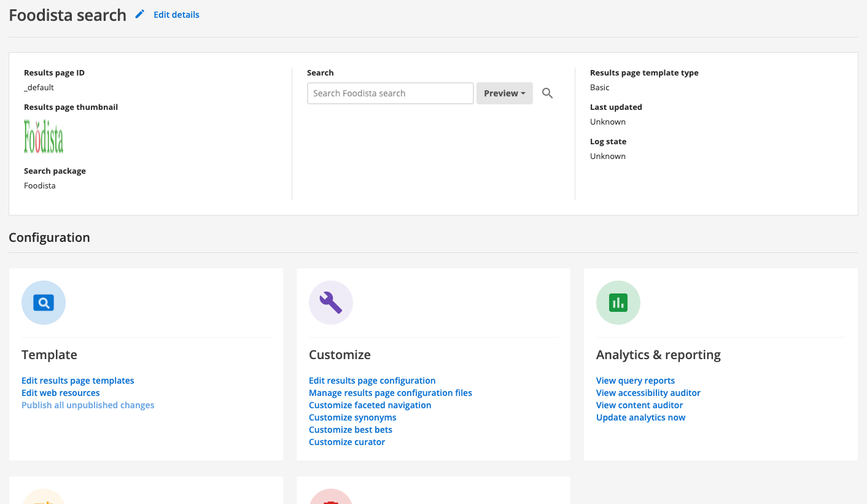The image size is (867, 504).
Task: Open Customize synonyms
Action: click(352, 417)
